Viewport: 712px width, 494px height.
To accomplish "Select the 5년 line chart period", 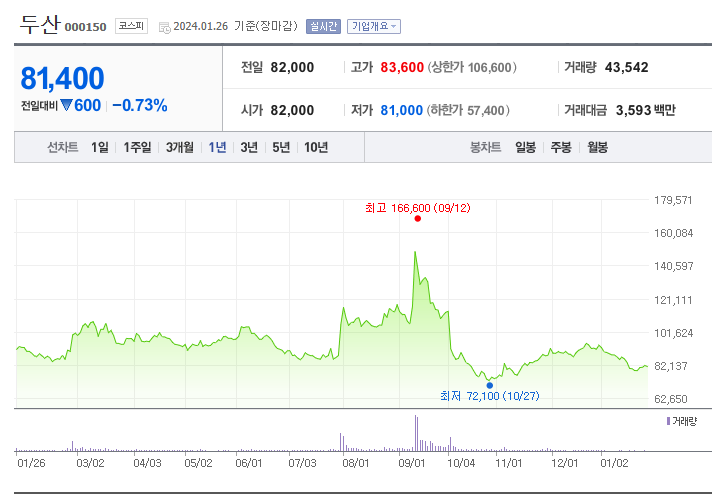I will click(281, 147).
